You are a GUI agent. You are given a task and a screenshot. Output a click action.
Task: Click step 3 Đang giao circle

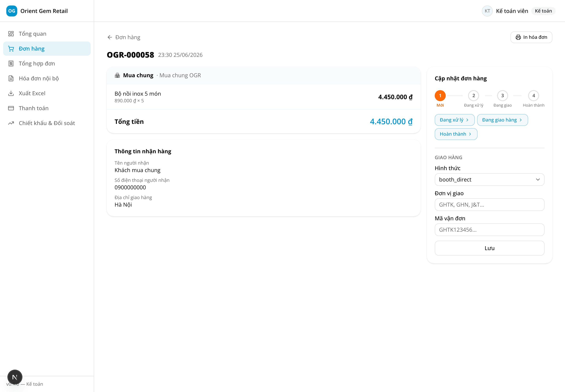pos(502,95)
